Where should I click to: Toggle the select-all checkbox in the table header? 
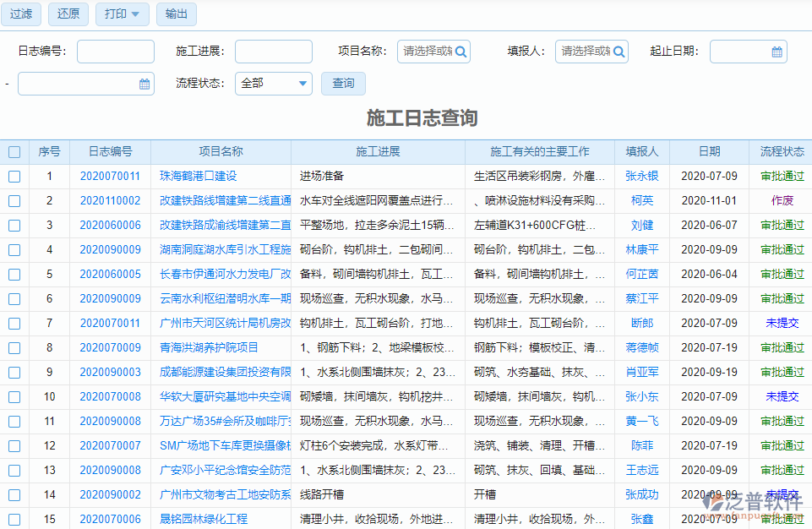(x=14, y=151)
